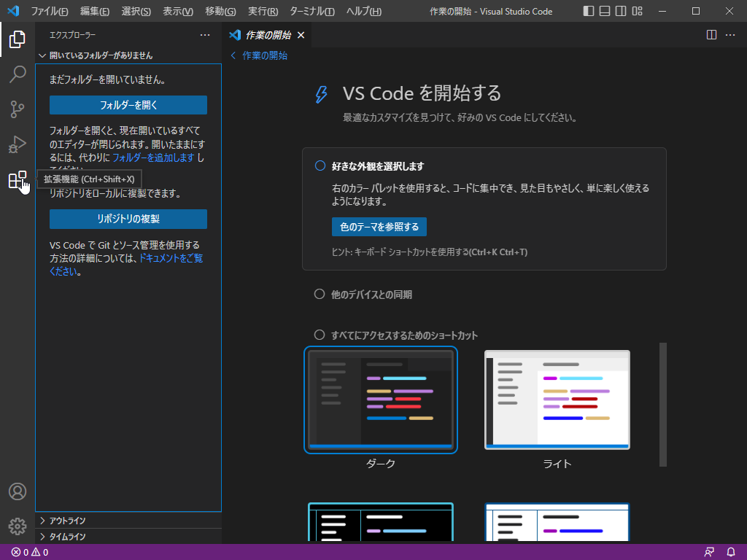Open the Search view icon
Image resolution: width=747 pixels, height=560 pixels.
18,74
